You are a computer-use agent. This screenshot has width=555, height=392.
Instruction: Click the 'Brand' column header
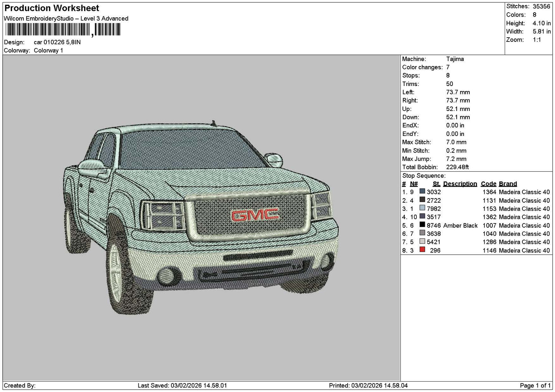(508, 184)
